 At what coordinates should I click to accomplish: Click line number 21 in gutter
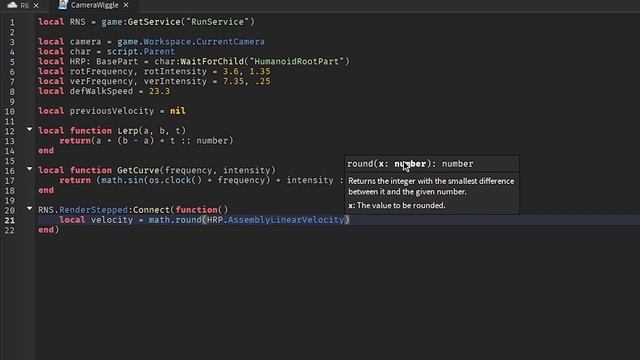click(x=10, y=220)
